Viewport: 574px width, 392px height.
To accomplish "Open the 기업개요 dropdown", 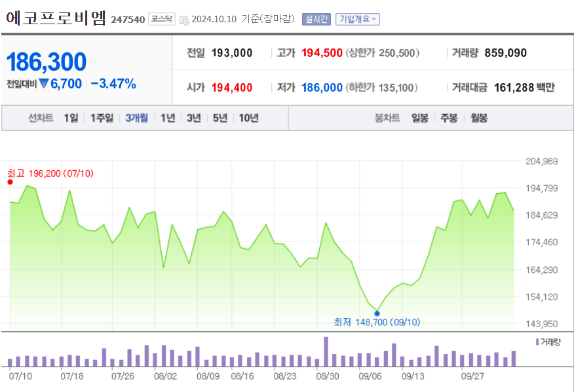I will pyautogui.click(x=358, y=19).
